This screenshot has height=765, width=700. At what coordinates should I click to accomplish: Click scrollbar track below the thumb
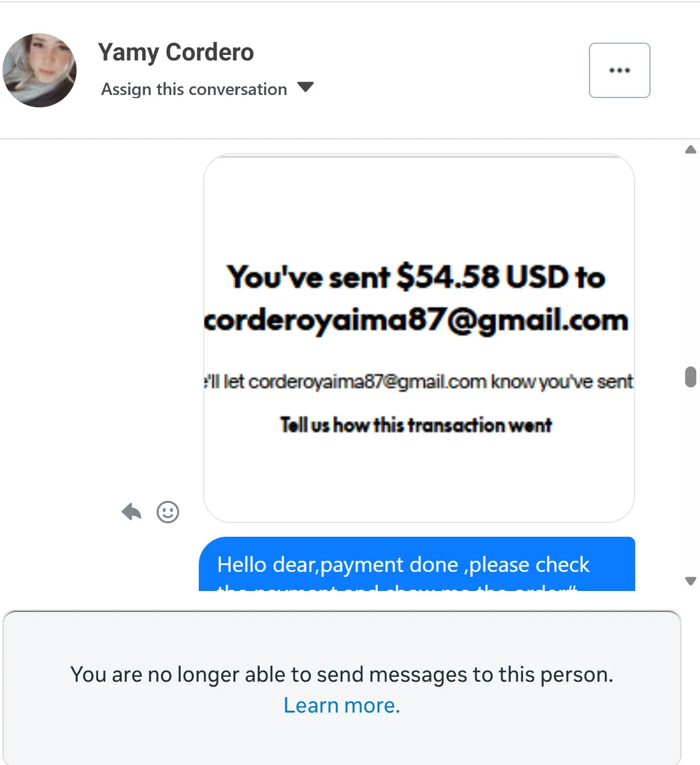click(691, 481)
